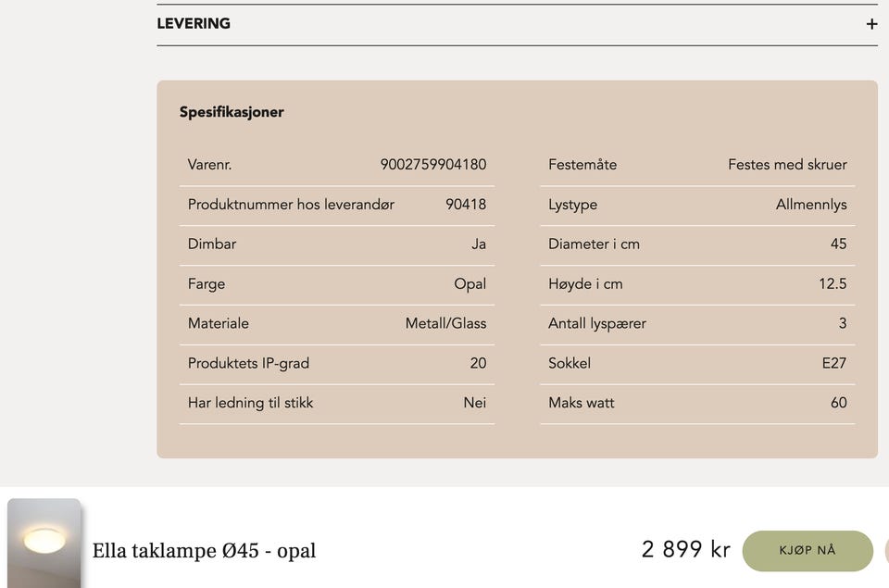889x588 pixels.
Task: Click the Materiale value Metall/Glass
Action: point(445,323)
